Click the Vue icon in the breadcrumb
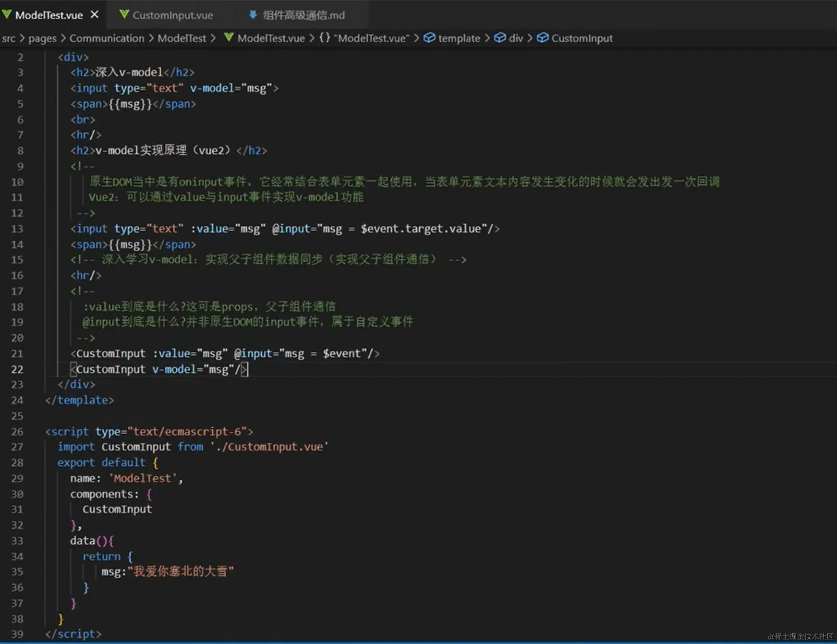837x644 pixels. coord(229,38)
